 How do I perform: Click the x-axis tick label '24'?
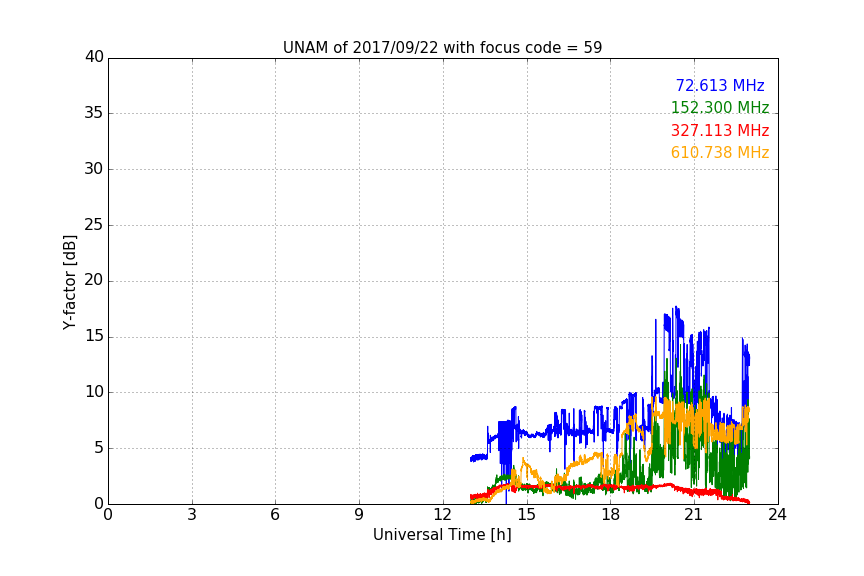pos(777,515)
